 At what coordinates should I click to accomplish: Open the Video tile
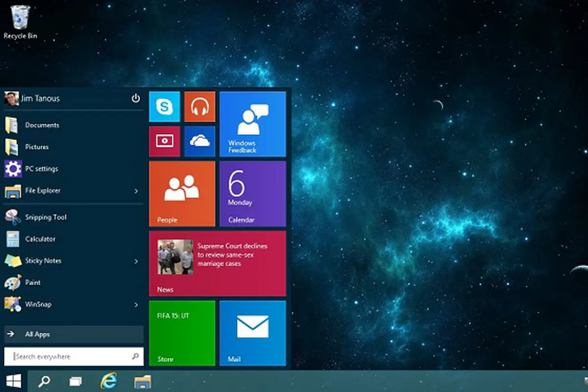coord(165,142)
